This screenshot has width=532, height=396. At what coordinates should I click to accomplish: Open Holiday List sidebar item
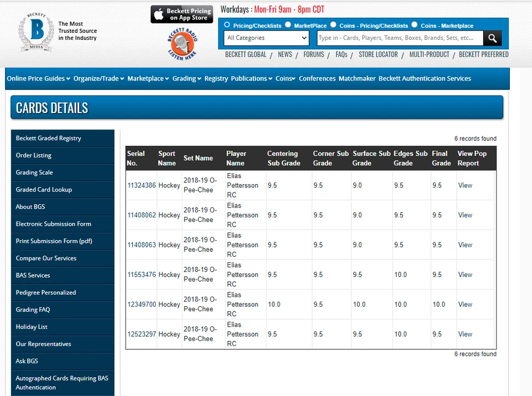pyautogui.click(x=63, y=327)
